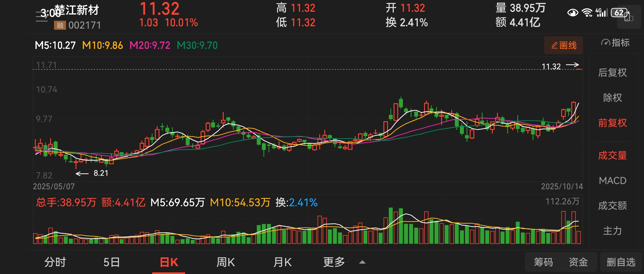Switch to the 分时 tab

tap(55, 262)
